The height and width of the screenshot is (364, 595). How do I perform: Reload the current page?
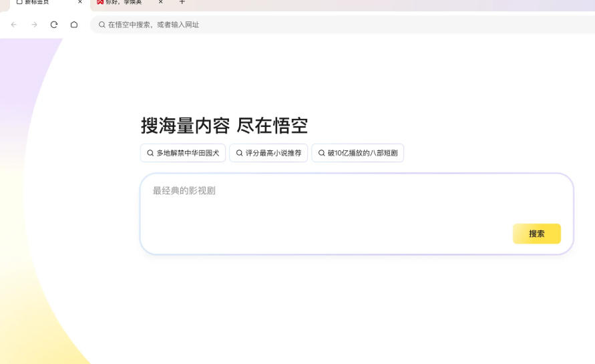(54, 25)
